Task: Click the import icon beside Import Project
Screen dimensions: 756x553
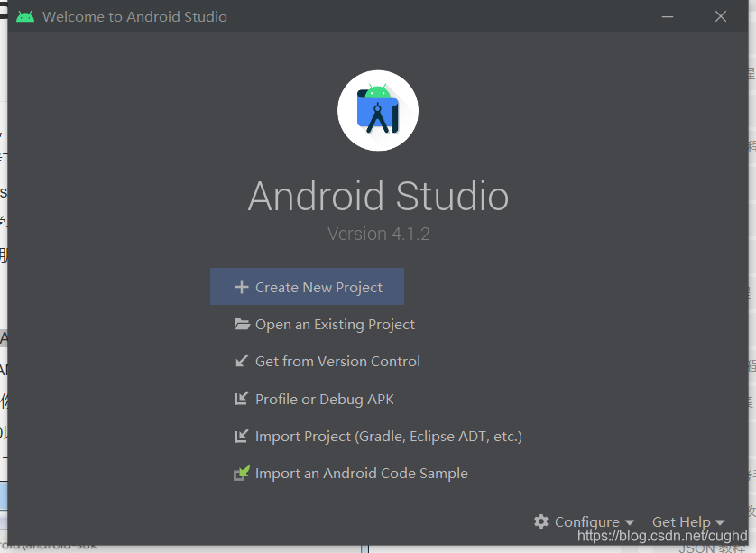Action: pos(242,436)
